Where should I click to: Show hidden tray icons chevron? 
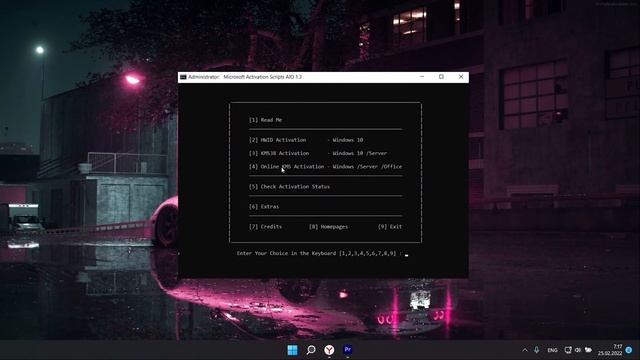(525, 350)
